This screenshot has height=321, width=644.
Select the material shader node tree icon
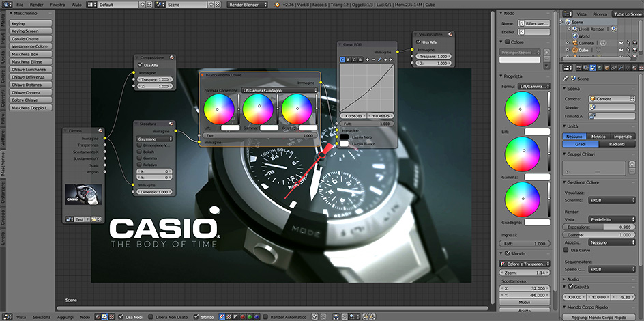(98, 317)
